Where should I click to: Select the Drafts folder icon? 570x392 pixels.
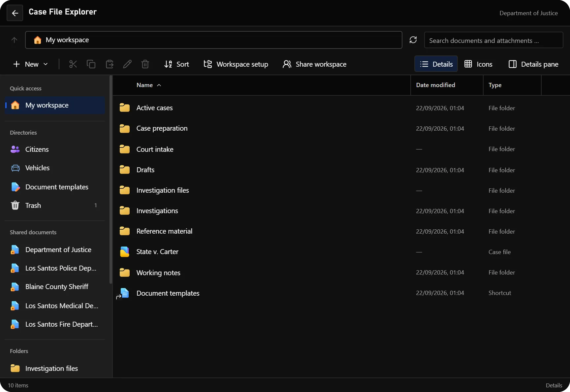(x=125, y=170)
